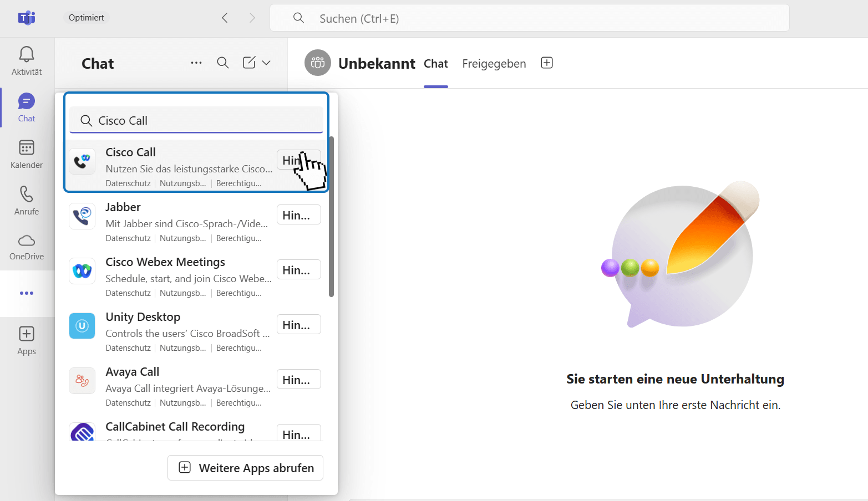Click the Cisco Call app icon
This screenshot has height=501, width=868.
click(x=82, y=161)
